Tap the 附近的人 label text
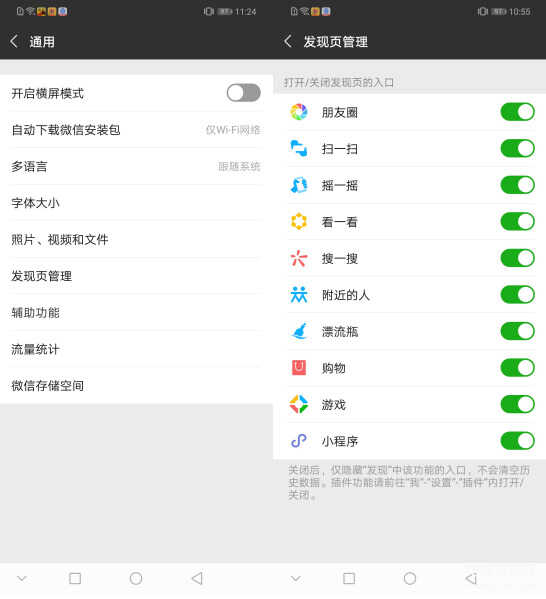The height and width of the screenshot is (599, 546). pyautogui.click(x=346, y=295)
